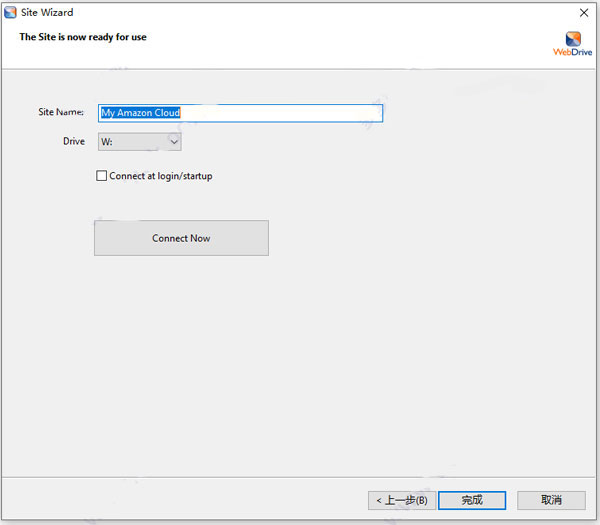Click the Site Wizard title bar icon
This screenshot has width=600, height=525.
pyautogui.click(x=11, y=12)
